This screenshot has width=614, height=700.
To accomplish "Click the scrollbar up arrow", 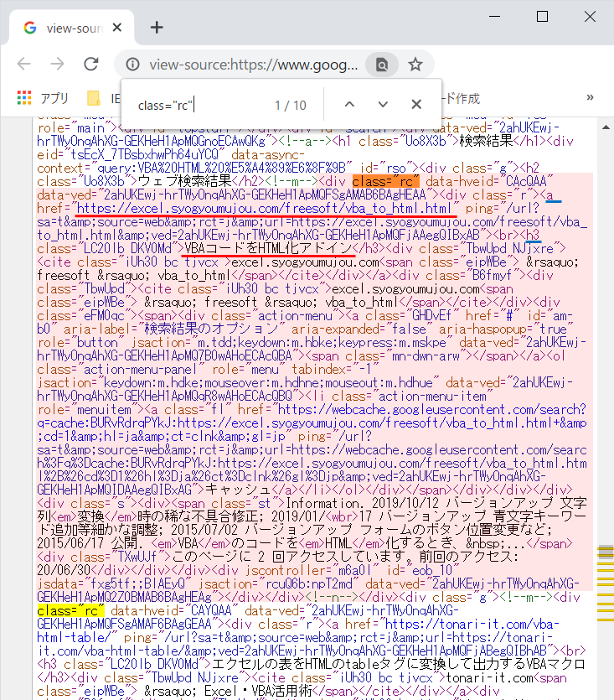I will (606, 127).
